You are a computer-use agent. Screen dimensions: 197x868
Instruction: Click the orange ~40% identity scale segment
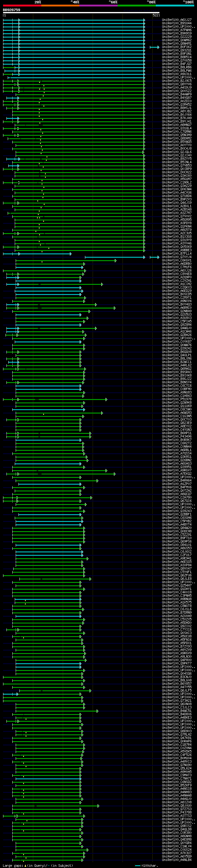(60, 6)
